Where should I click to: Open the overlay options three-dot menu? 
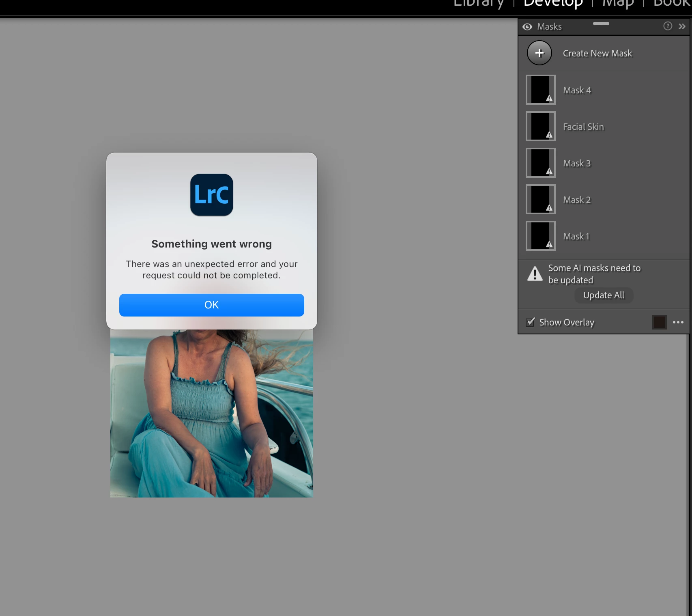[678, 322]
